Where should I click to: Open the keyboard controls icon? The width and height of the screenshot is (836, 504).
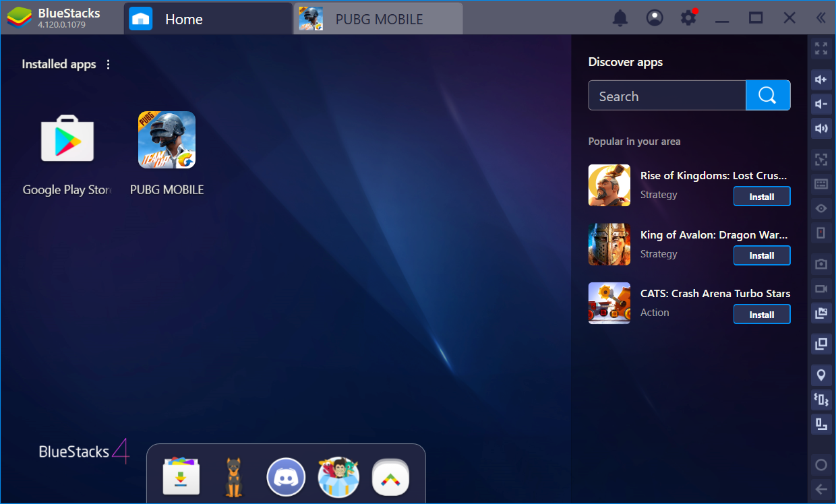[x=820, y=184]
